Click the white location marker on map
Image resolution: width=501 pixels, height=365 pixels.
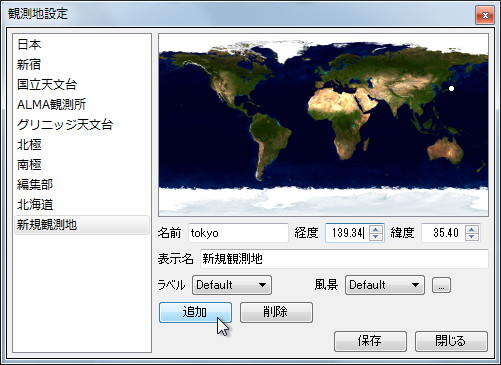pos(451,88)
